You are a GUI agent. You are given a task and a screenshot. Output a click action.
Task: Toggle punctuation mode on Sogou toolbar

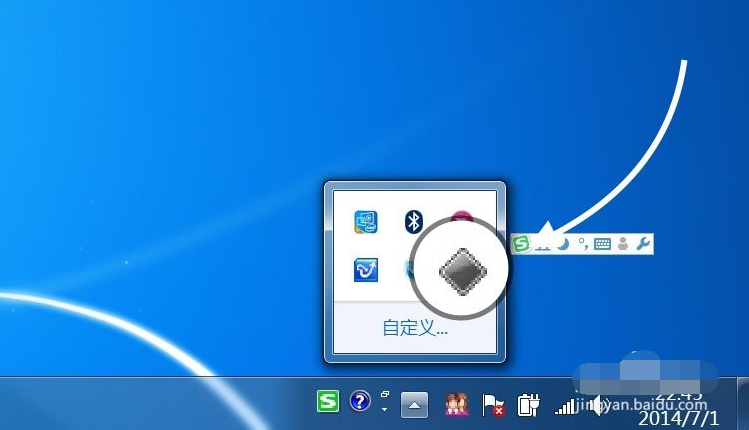pyautogui.click(x=582, y=243)
